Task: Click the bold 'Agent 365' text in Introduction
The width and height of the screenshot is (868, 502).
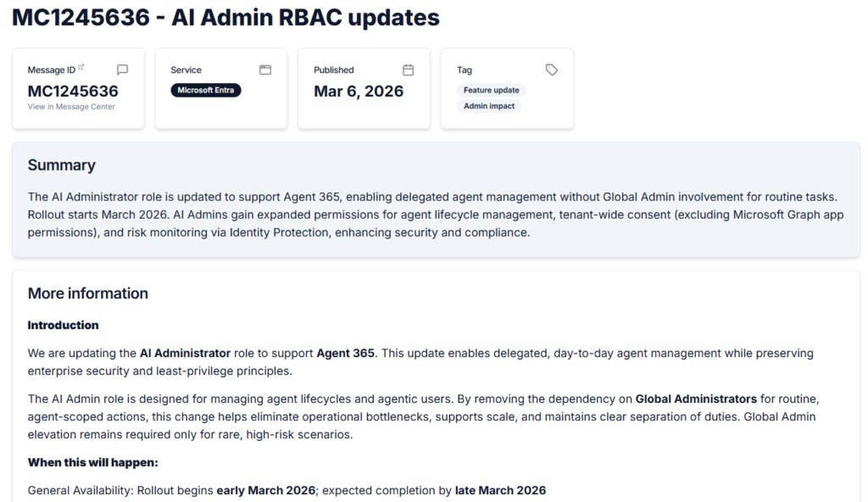Action: (x=345, y=353)
